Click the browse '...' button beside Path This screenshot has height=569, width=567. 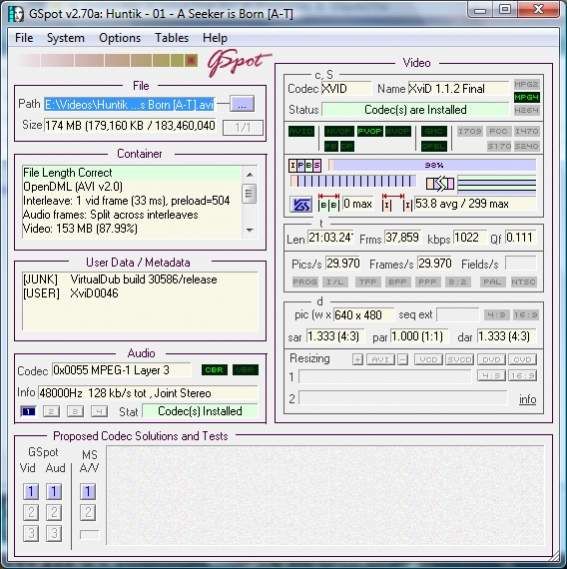[242, 105]
